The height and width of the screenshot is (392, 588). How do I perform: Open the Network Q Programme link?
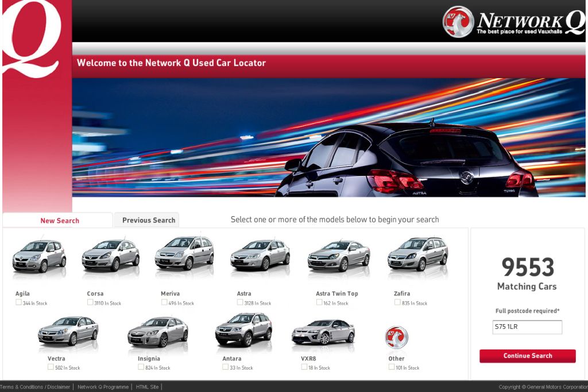coord(103,387)
